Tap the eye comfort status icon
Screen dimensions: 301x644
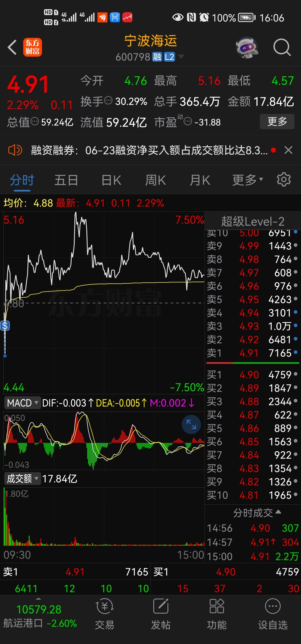point(178,18)
